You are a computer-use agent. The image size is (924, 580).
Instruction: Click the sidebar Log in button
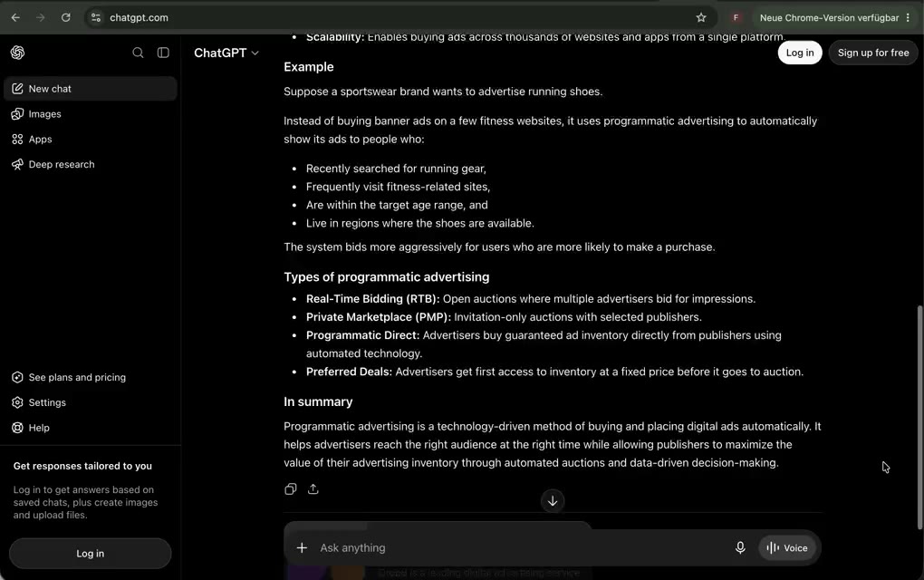pos(91,554)
